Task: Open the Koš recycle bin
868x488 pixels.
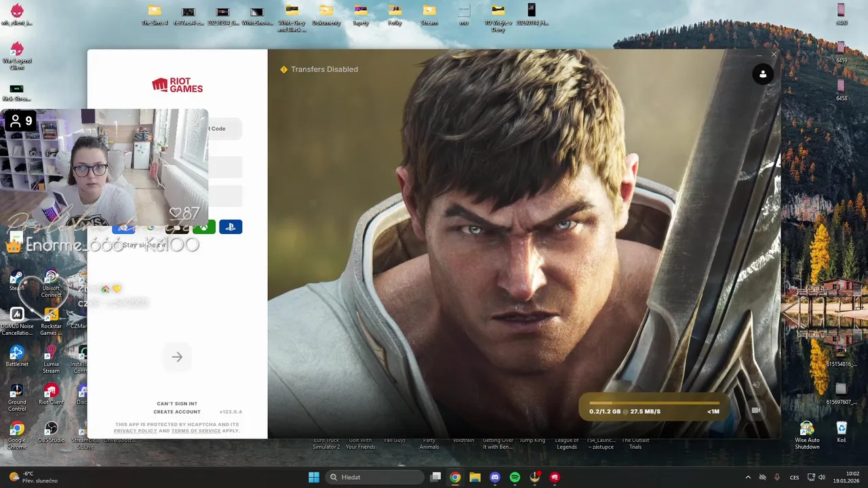Action: (x=842, y=432)
